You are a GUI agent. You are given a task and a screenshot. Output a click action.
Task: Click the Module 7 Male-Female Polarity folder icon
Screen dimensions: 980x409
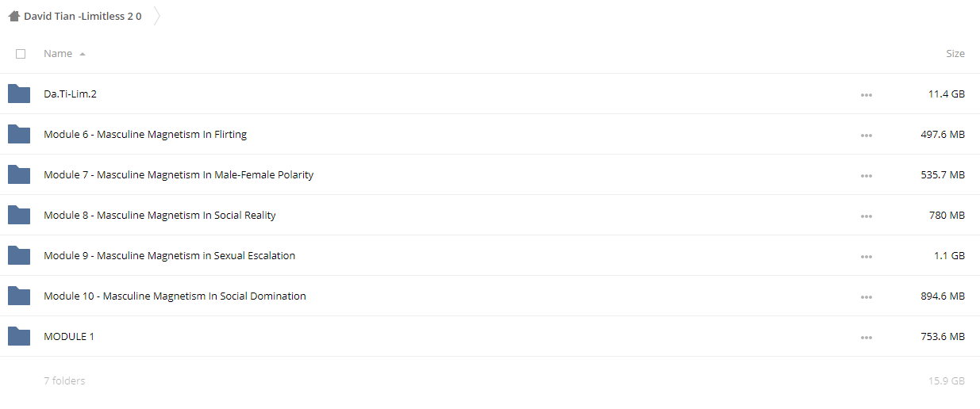click(x=19, y=174)
